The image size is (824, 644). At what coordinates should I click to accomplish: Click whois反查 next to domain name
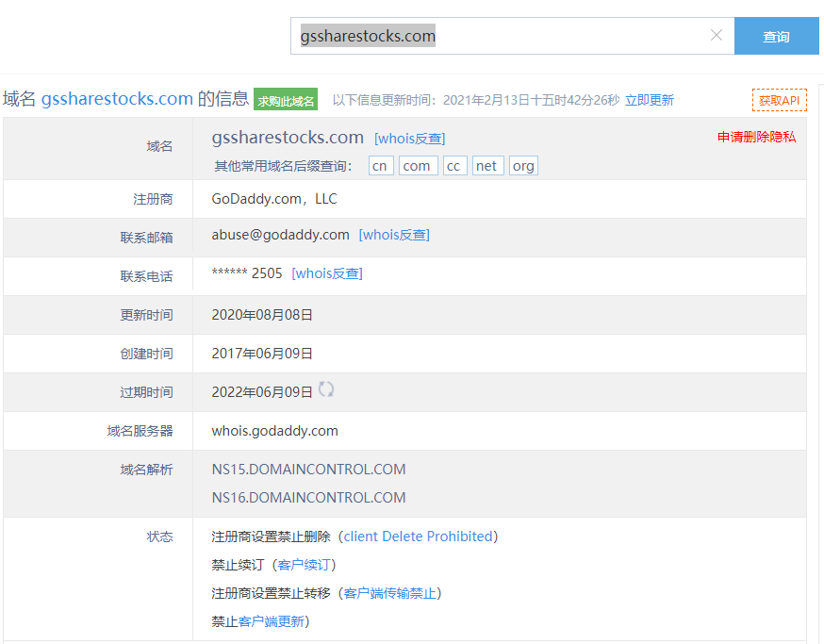409,139
